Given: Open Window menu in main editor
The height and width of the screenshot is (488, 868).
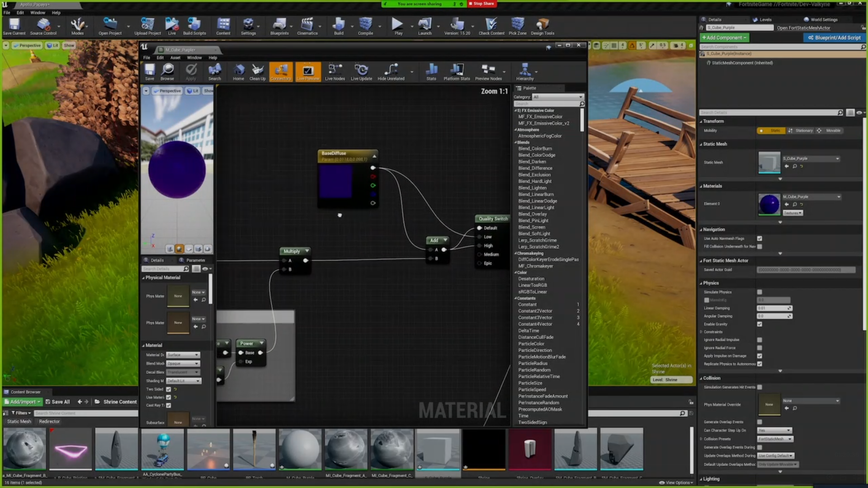Looking at the screenshot, I should (38, 13).
